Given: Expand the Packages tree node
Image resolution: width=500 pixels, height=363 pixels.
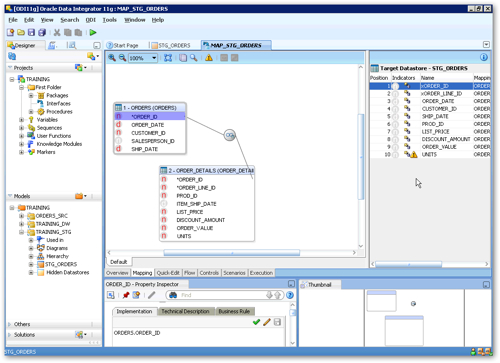Looking at the screenshot, I should pyautogui.click(x=31, y=95).
